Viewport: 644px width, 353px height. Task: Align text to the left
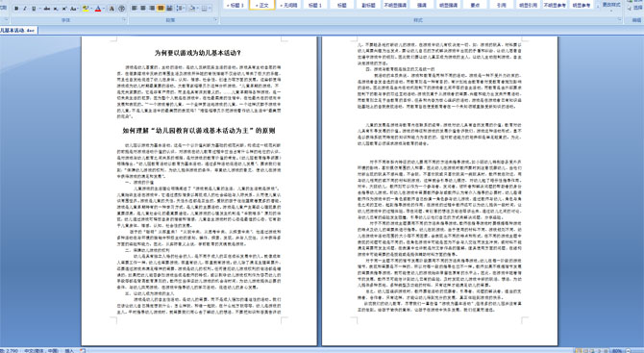(x=135, y=9)
